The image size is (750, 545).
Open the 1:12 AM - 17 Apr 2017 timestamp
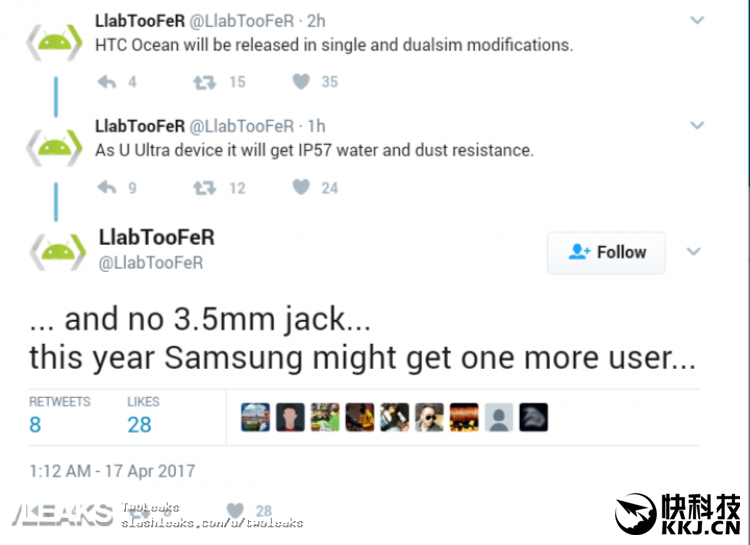(x=112, y=471)
